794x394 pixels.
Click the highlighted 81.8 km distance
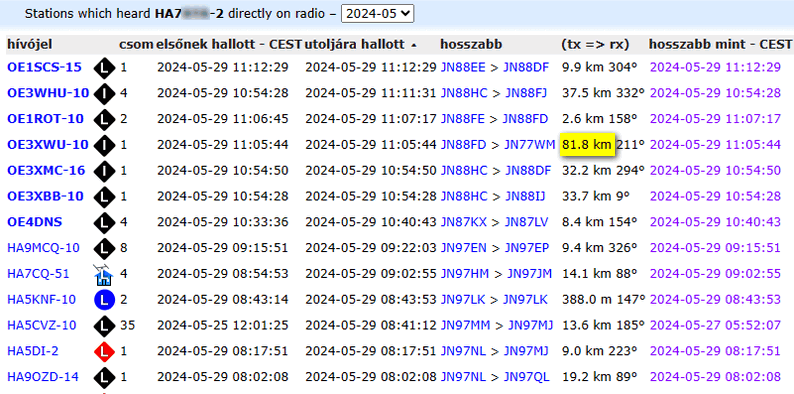click(587, 144)
